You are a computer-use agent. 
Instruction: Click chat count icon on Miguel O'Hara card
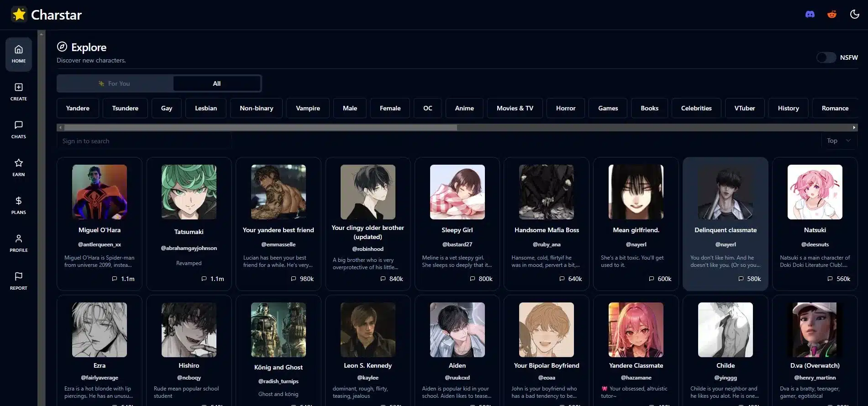[115, 279]
